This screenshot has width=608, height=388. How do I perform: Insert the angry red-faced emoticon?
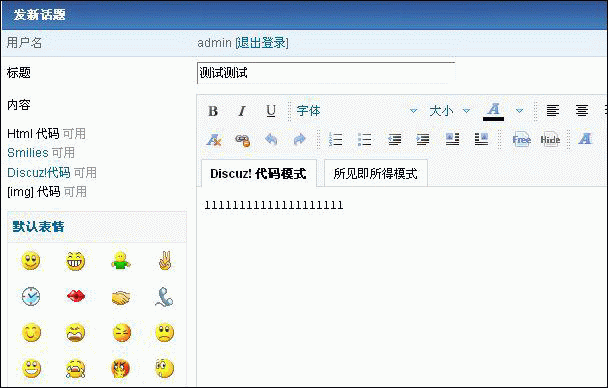[121, 368]
